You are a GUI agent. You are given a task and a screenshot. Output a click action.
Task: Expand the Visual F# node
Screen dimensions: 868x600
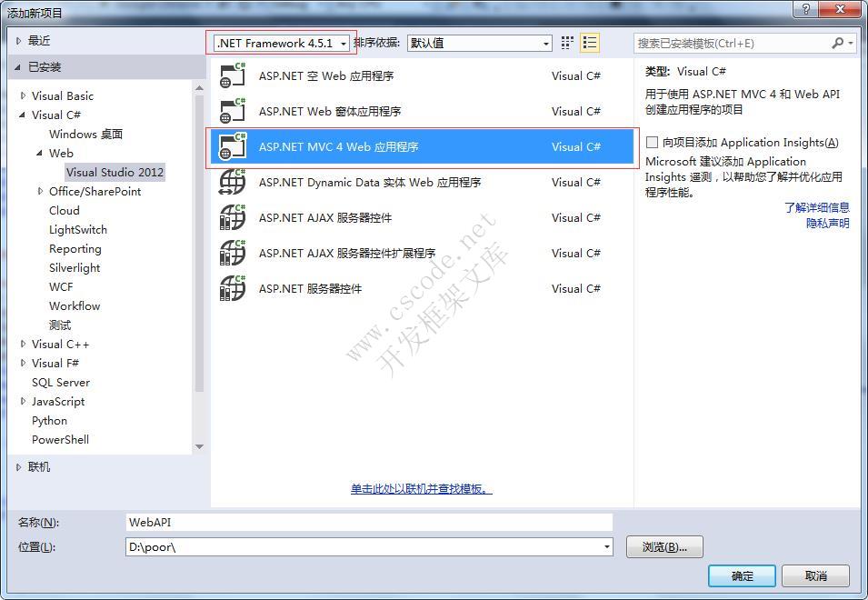23,363
